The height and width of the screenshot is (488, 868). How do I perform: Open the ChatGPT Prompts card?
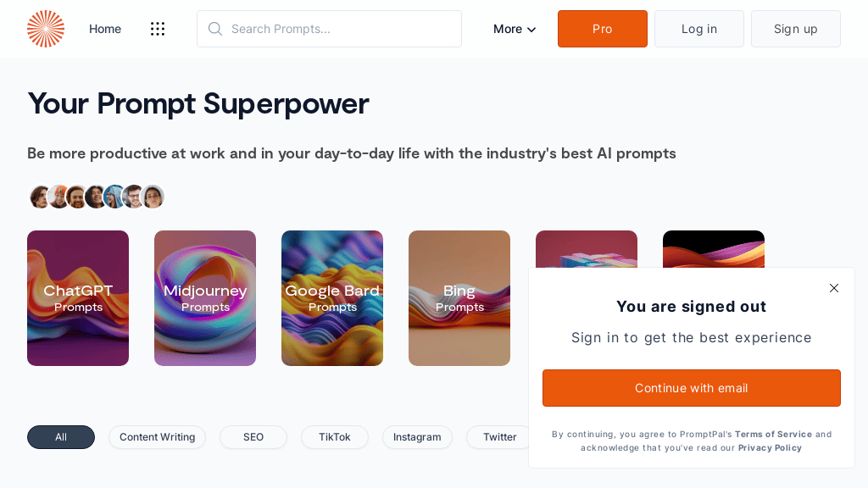coord(78,298)
